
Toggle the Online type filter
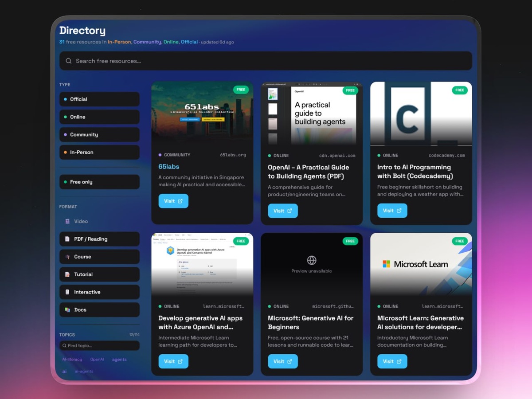tap(99, 117)
